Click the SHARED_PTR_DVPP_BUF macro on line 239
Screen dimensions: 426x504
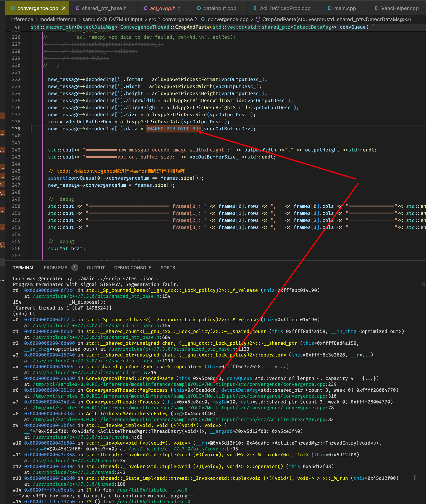click(174, 129)
